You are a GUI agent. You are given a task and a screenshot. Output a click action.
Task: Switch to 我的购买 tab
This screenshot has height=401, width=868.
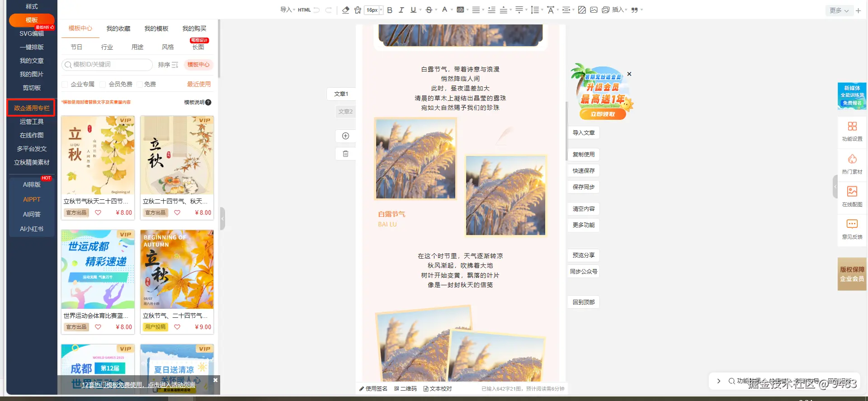pyautogui.click(x=194, y=28)
